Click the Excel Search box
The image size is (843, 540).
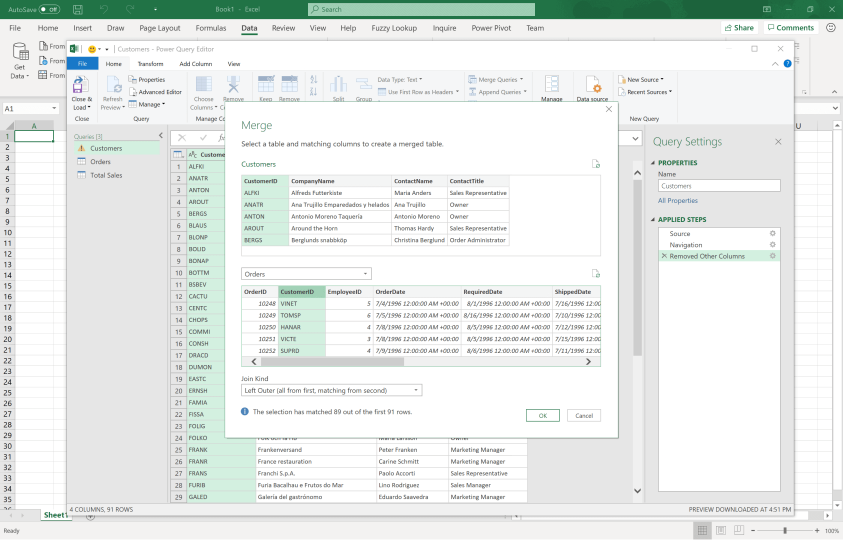[422, 9]
